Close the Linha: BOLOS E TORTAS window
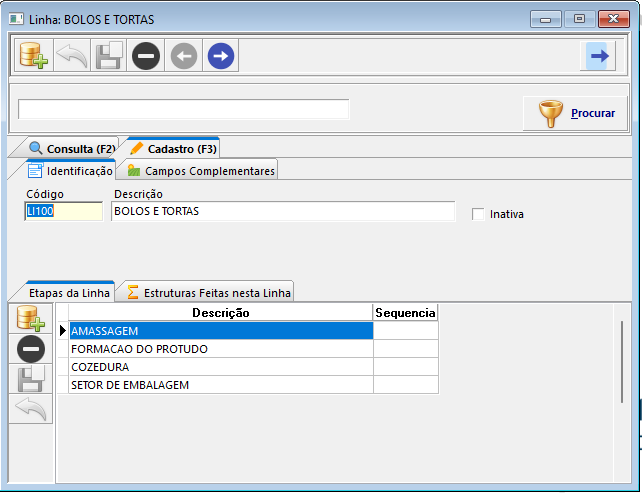Screen dimensions: 642x493 (613, 19)
